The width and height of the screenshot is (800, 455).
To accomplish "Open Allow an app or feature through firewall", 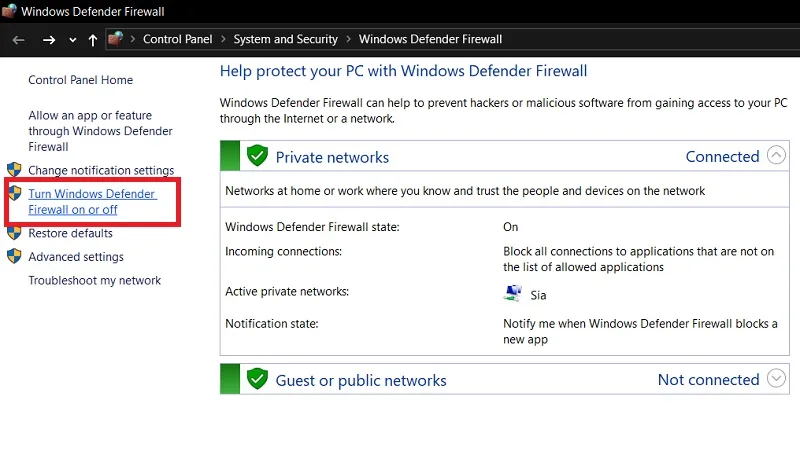I will pyautogui.click(x=101, y=131).
